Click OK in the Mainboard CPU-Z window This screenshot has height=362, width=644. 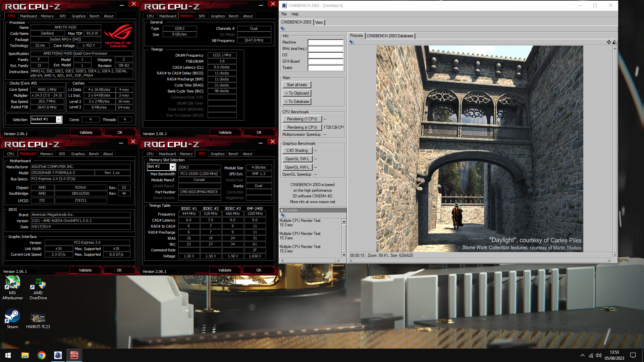119,270
